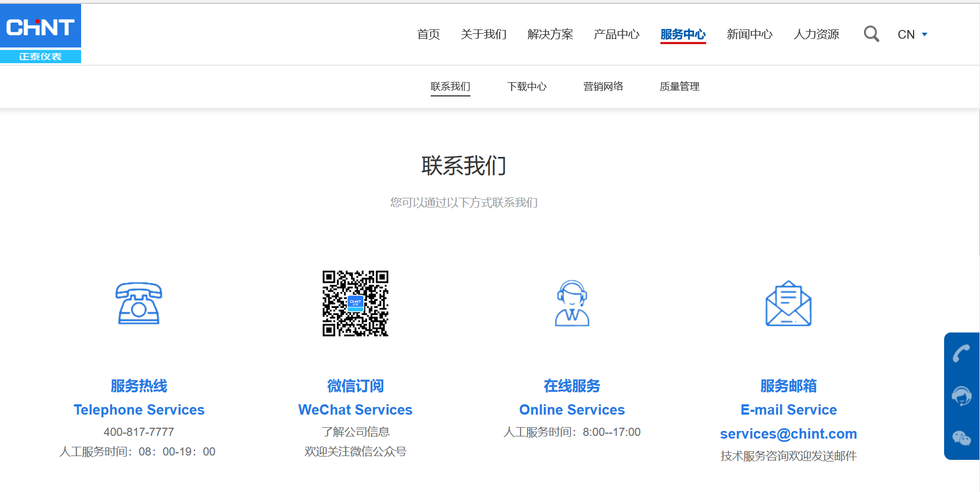Expand the CN language dropdown
The width and height of the screenshot is (980, 492).
coord(912,34)
